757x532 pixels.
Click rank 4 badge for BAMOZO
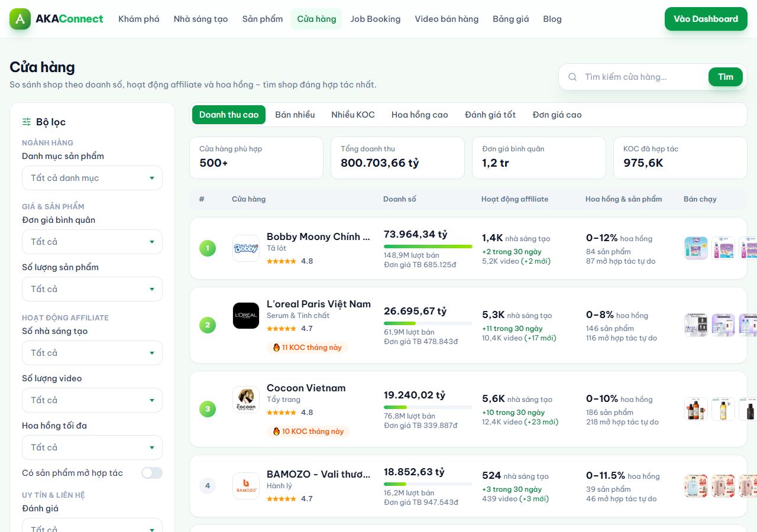[x=208, y=486]
